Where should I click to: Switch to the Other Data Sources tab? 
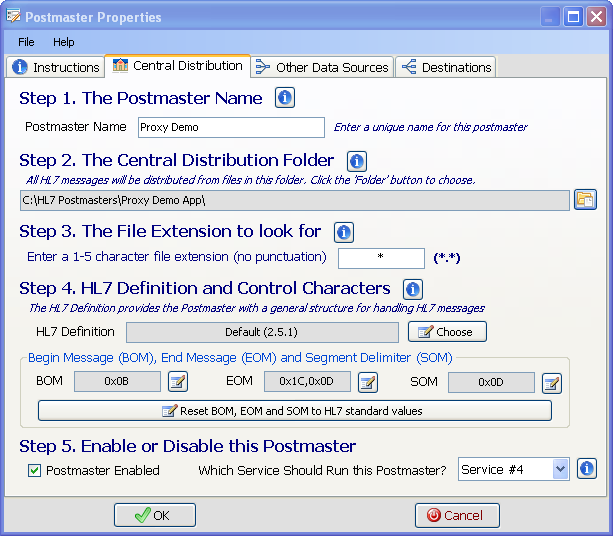322,67
